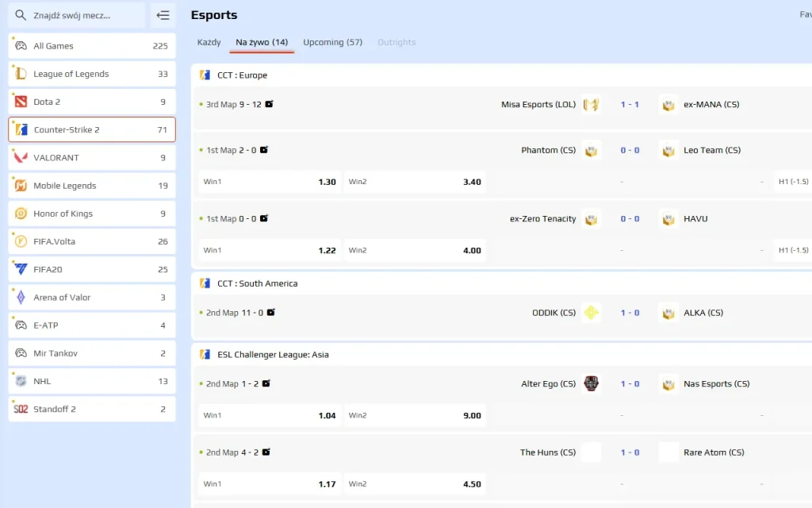This screenshot has height=508, width=812.
Task: Open live stream icon for Misa Esports match
Action: [x=270, y=104]
